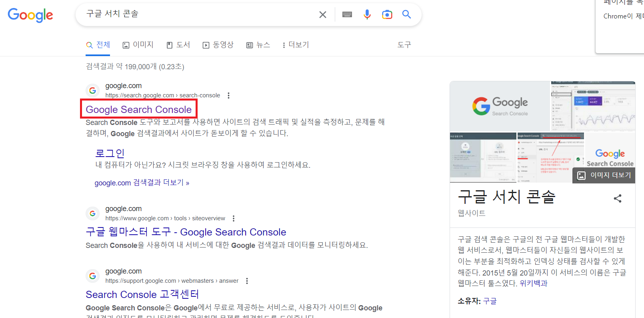Open 구글 웹마스터 도구 - Google Search Console result
644x318 pixels.
pos(186,232)
